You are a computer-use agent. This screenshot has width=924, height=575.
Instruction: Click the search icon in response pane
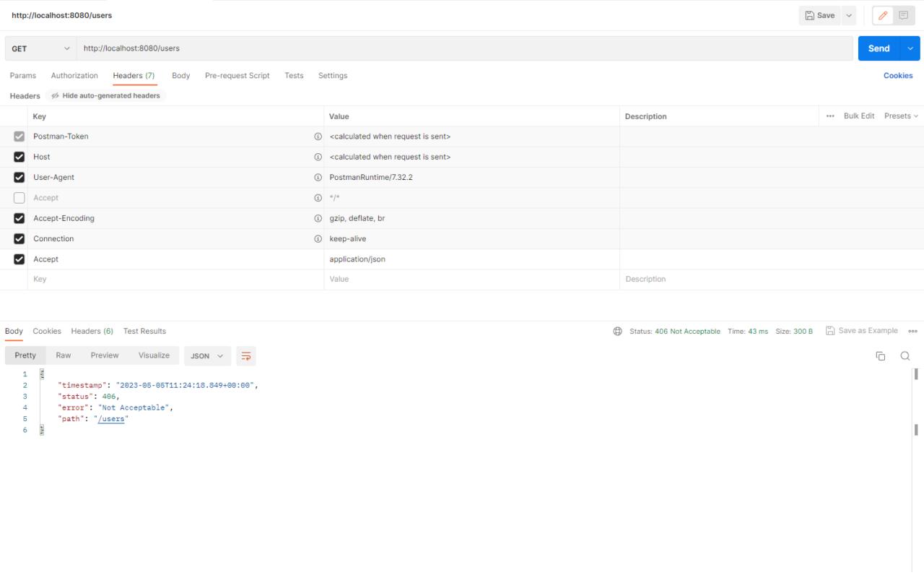click(905, 356)
